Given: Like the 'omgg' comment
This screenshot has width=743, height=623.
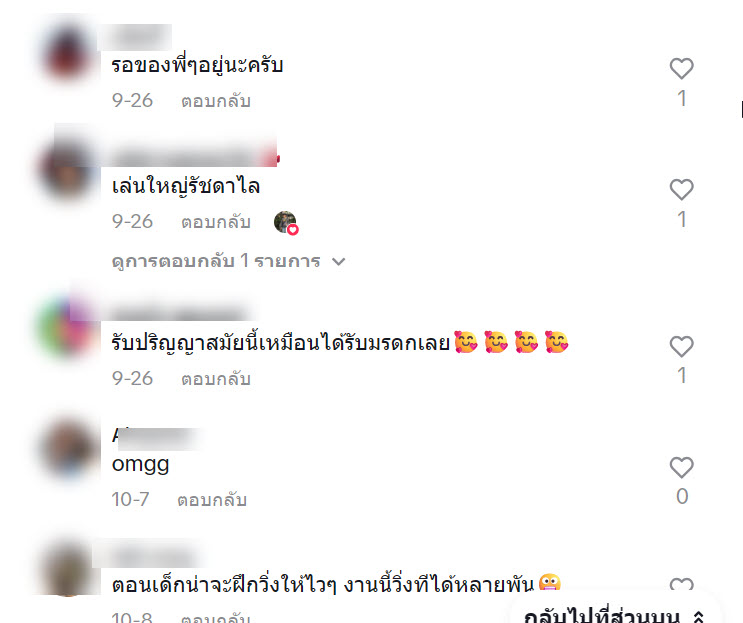Looking at the screenshot, I should pyautogui.click(x=681, y=468).
